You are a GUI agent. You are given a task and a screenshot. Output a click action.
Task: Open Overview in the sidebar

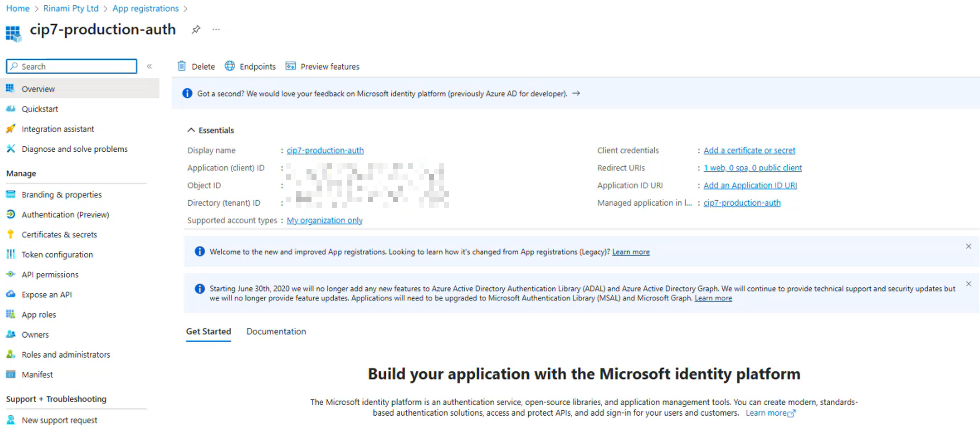(80, 89)
